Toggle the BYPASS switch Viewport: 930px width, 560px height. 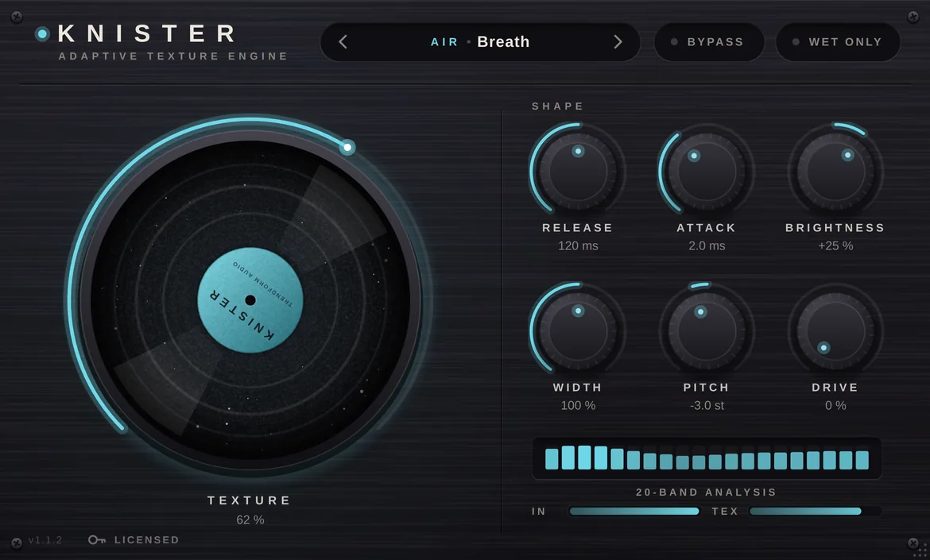point(709,42)
